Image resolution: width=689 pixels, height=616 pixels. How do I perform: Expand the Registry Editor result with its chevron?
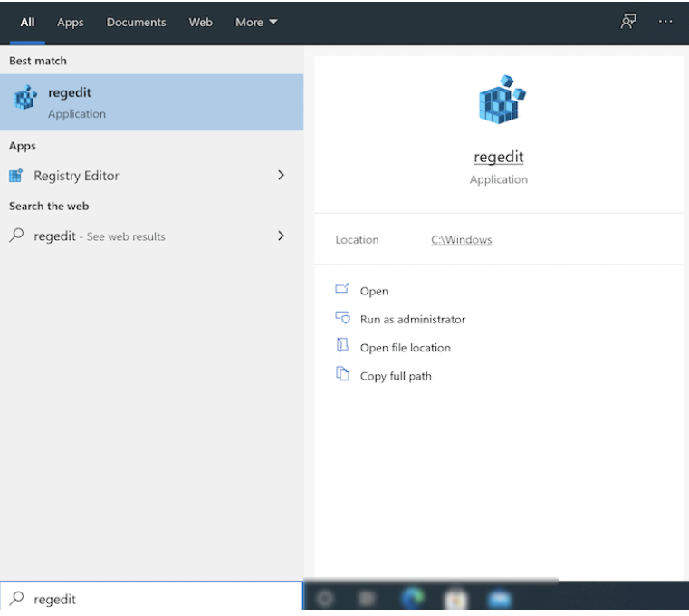(x=282, y=176)
